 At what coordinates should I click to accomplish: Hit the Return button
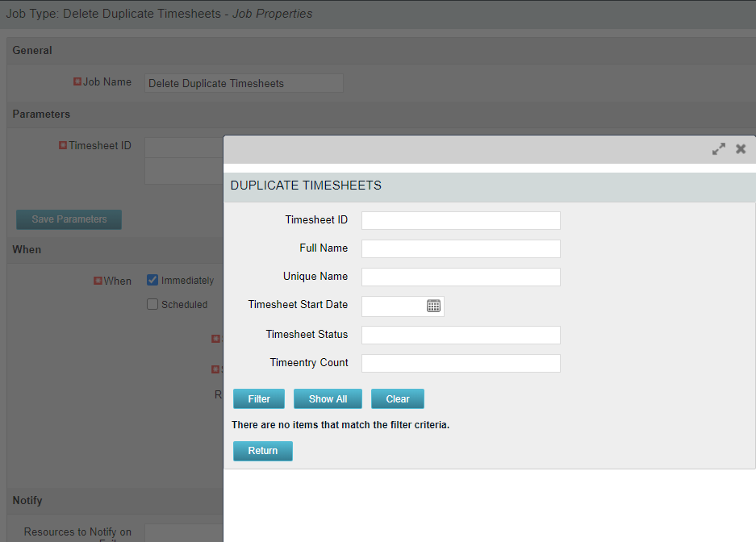262,451
